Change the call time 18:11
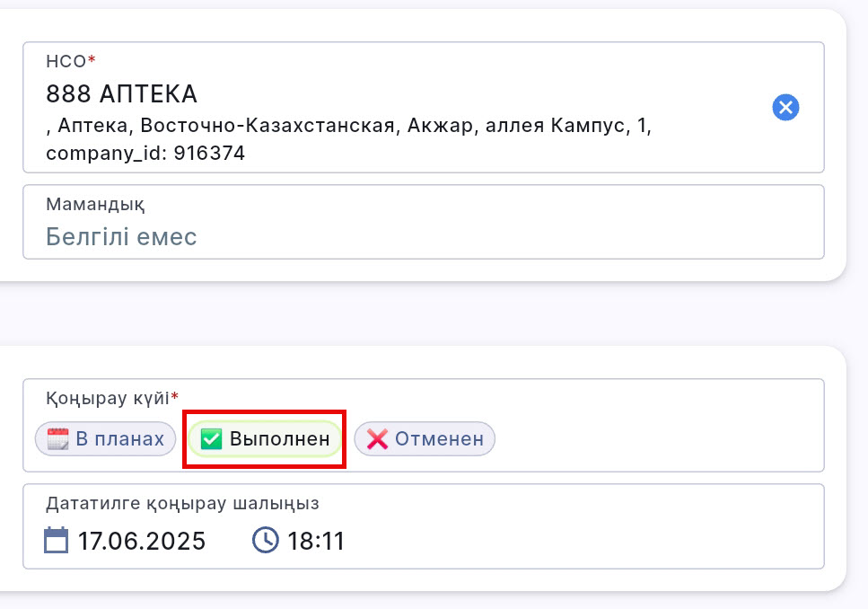Image resolution: width=868 pixels, height=609 pixels. point(315,541)
